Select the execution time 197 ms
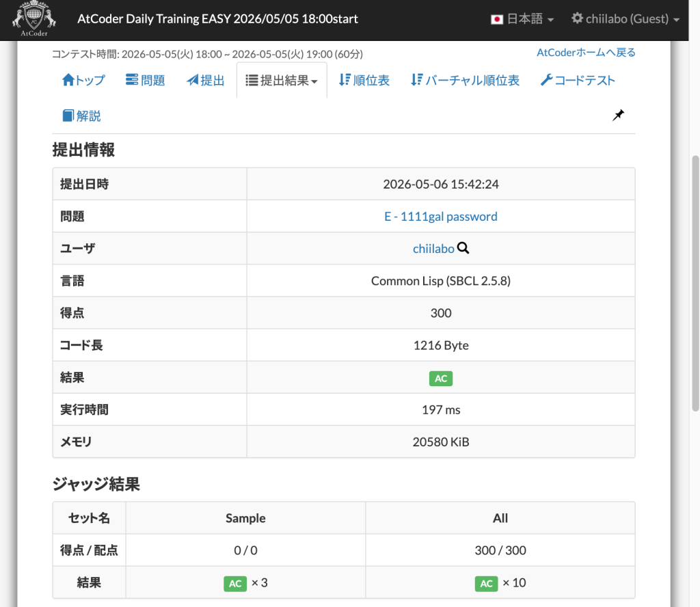Image resolution: width=700 pixels, height=607 pixels. (441, 409)
